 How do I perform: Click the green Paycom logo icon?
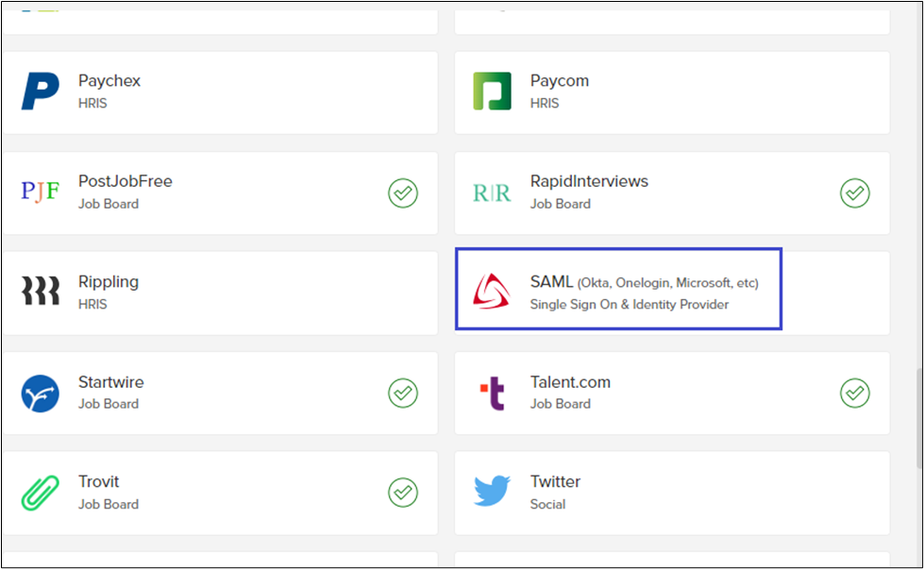[492, 92]
